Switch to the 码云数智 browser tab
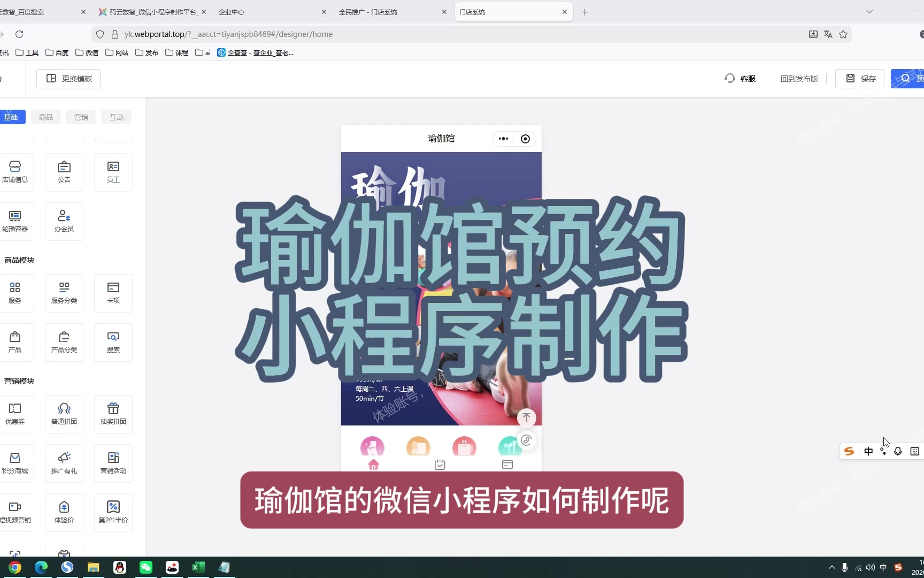The width and height of the screenshot is (924, 578). click(x=153, y=12)
